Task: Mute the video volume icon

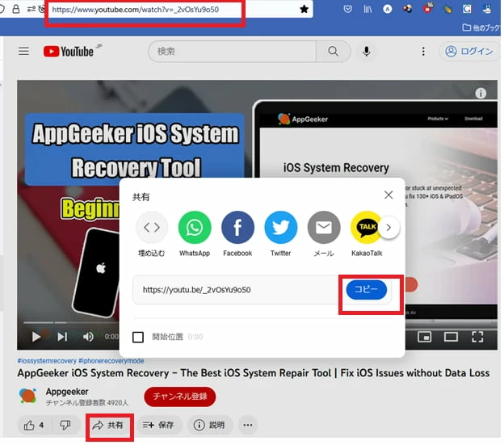Action: [x=88, y=337]
